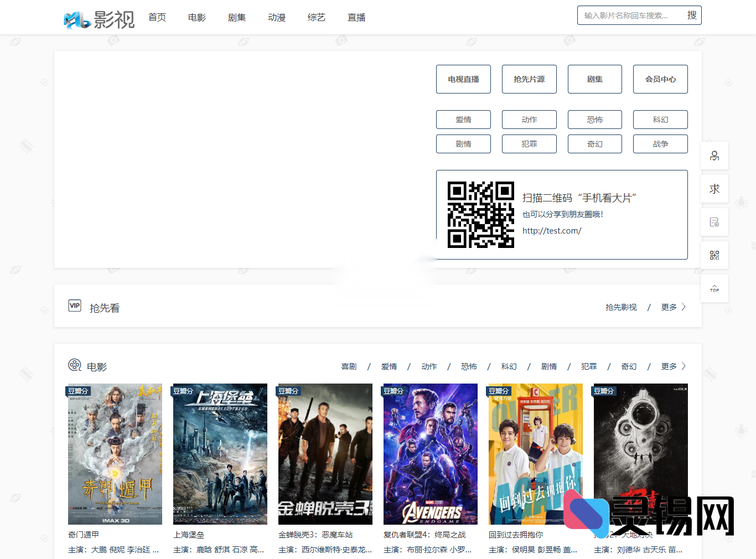Click the 会员中心 button
This screenshot has height=559, width=756.
pos(660,79)
